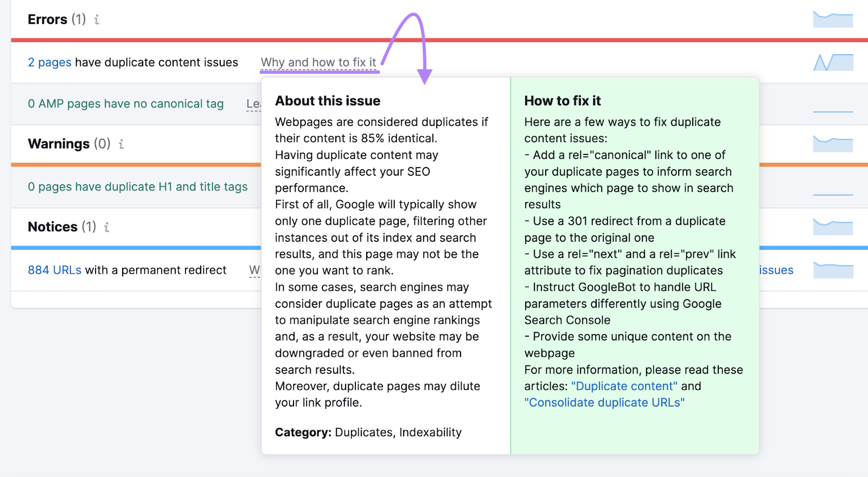Open the duplicate content issues trend graph
This screenshot has height=477, width=868.
pyautogui.click(x=833, y=62)
